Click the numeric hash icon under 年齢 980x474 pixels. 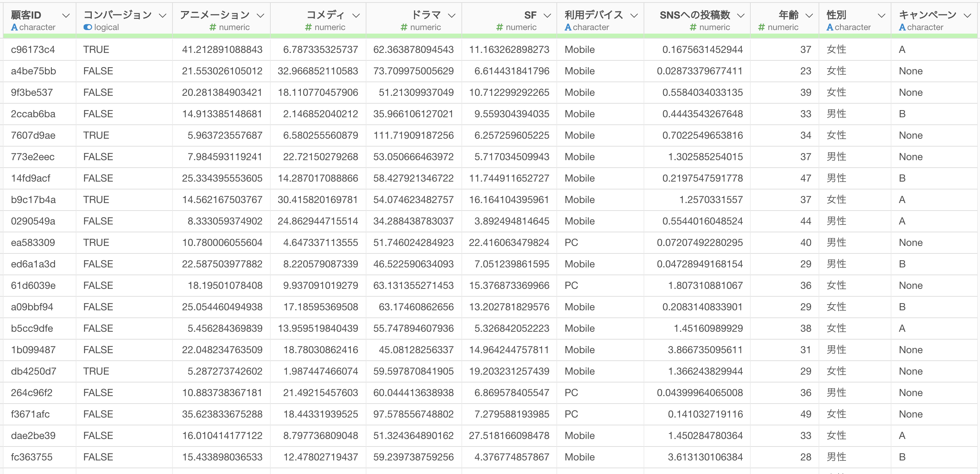(762, 28)
